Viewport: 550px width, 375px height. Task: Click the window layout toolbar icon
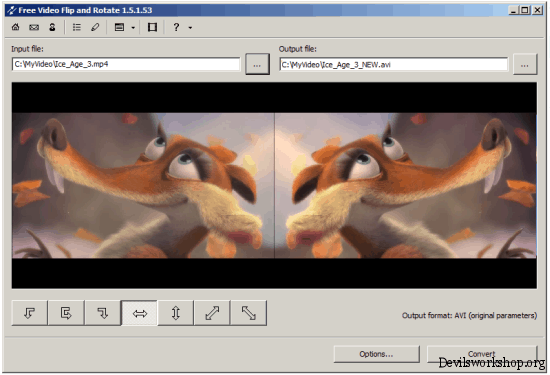120,27
